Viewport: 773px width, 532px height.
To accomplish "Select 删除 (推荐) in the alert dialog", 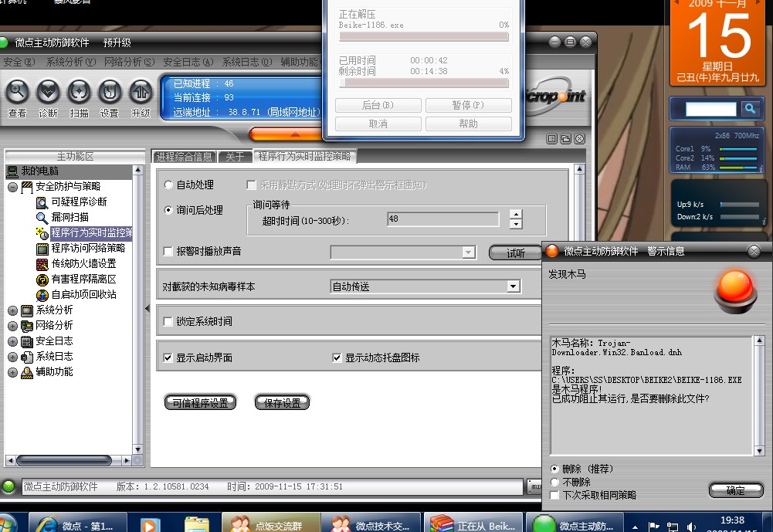I will coord(555,469).
